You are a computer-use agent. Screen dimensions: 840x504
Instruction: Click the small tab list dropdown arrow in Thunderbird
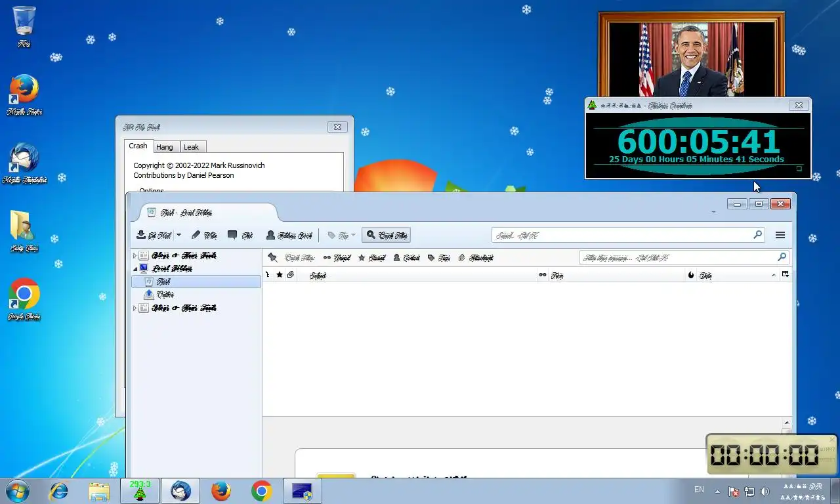713,213
